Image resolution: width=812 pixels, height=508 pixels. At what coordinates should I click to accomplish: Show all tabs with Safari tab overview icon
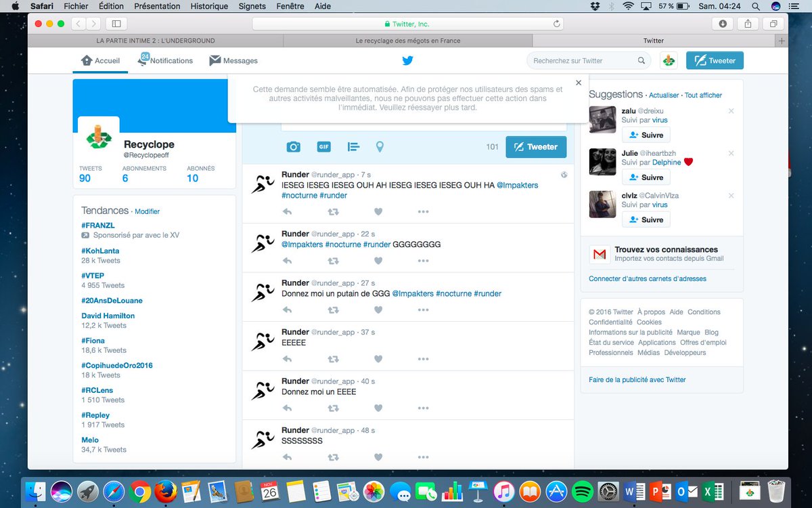tap(773, 24)
